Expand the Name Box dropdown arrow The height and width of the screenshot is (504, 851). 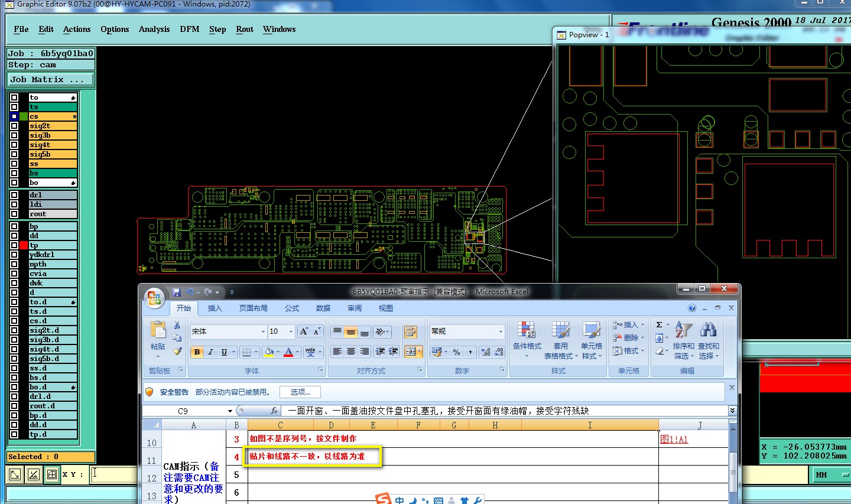230,411
